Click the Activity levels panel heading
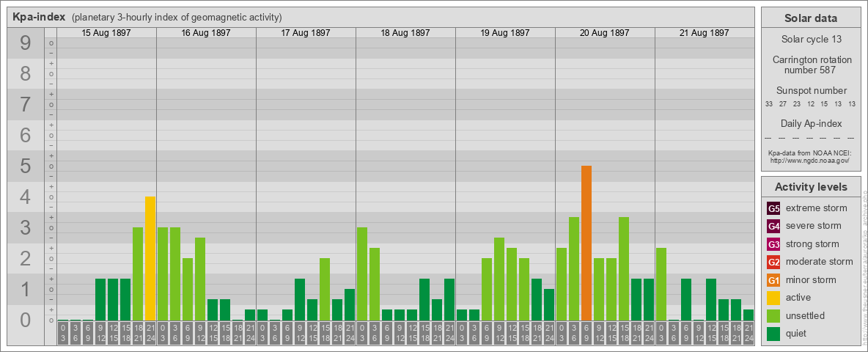Viewport: 868px width, 352px height. pos(810,187)
